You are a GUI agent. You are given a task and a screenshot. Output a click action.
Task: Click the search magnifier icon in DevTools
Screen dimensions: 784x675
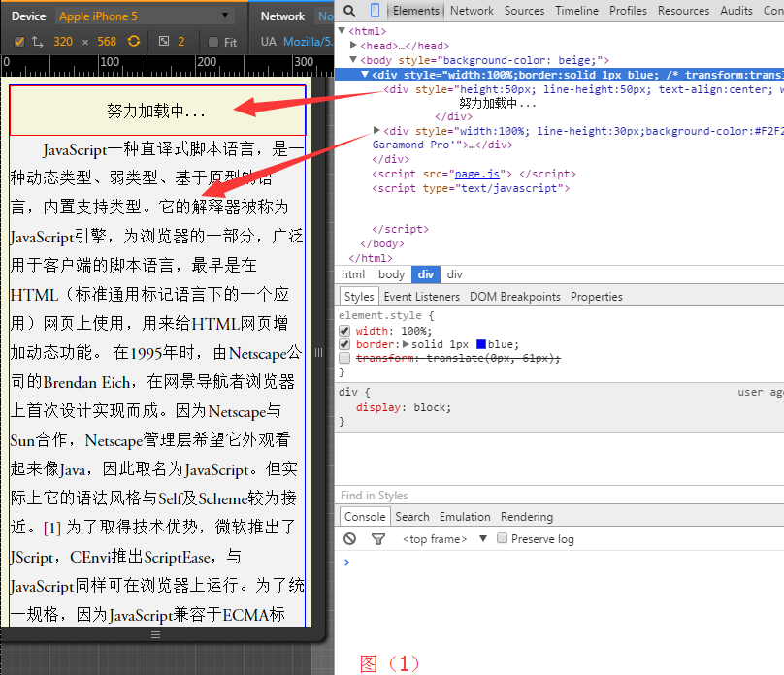pyautogui.click(x=349, y=11)
